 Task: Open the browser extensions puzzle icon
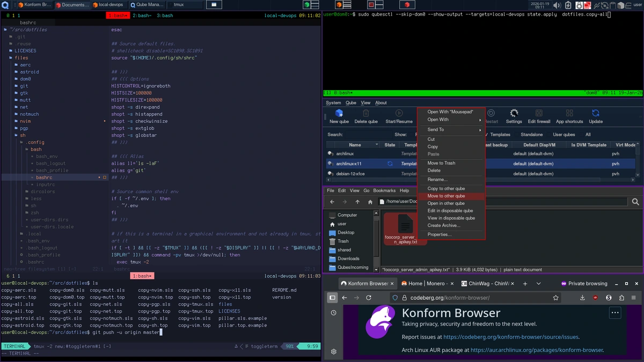coord(621,298)
